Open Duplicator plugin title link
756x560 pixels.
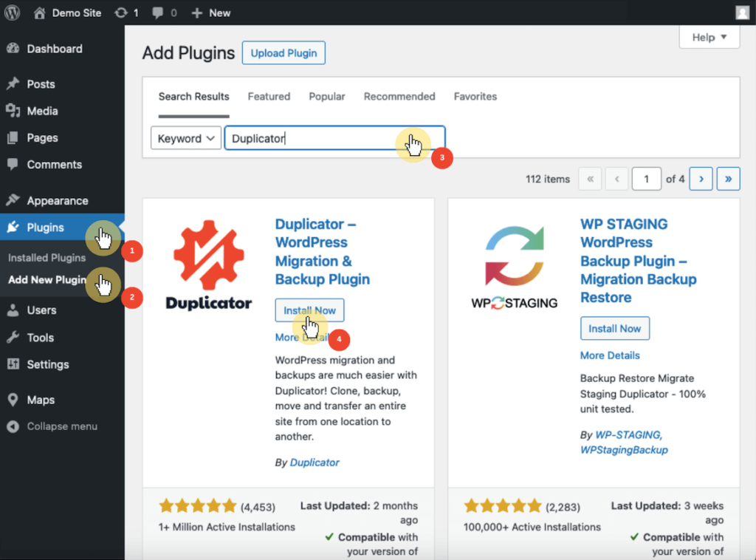[323, 252]
